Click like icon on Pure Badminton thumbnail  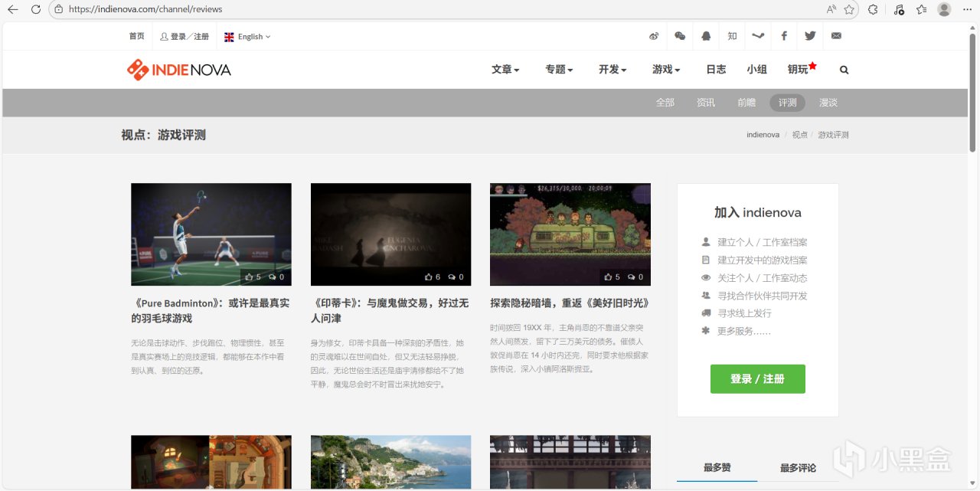(x=249, y=277)
